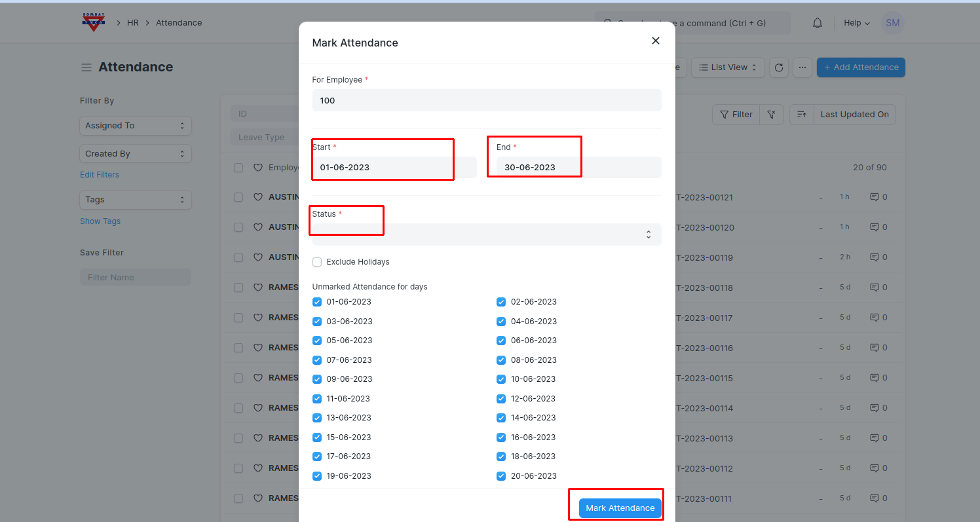Click the For Employee input field
Image resolution: width=980 pixels, height=522 pixels.
coord(486,100)
